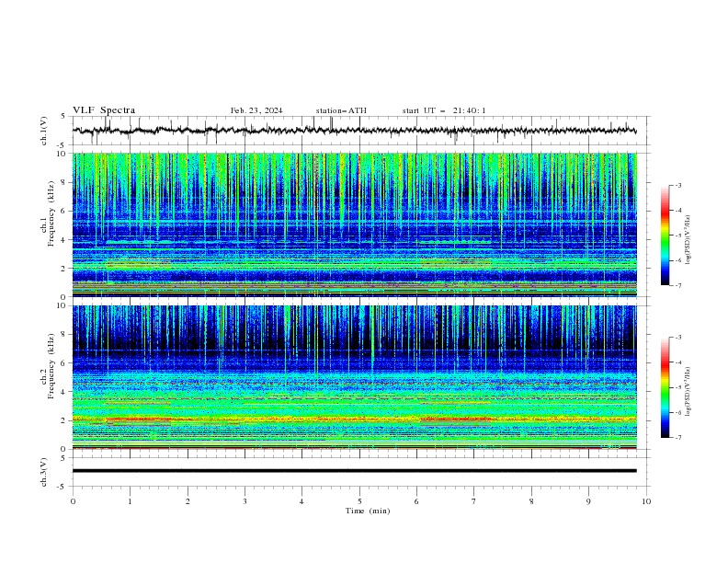Click the ch.3 flat black trace

pos(355,471)
